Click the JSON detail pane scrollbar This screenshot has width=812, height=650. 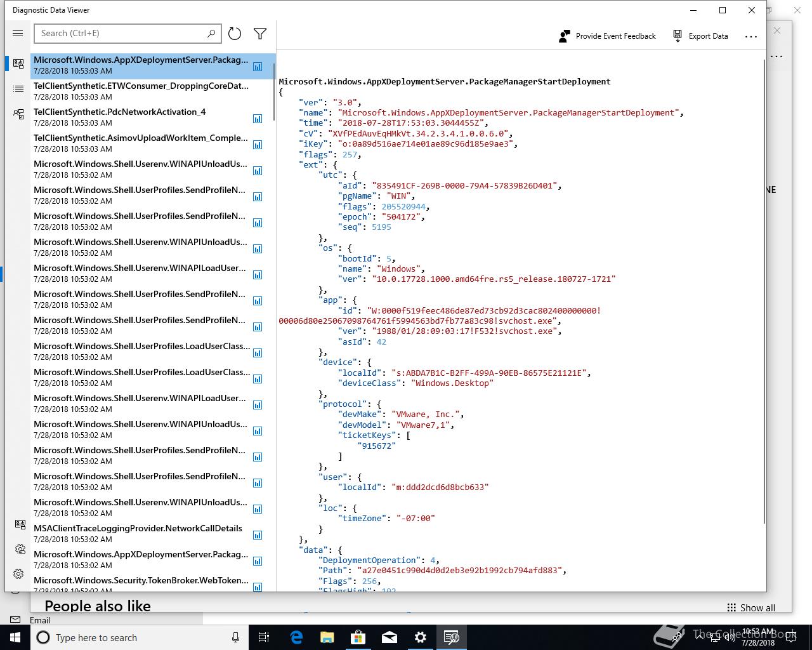point(764,292)
